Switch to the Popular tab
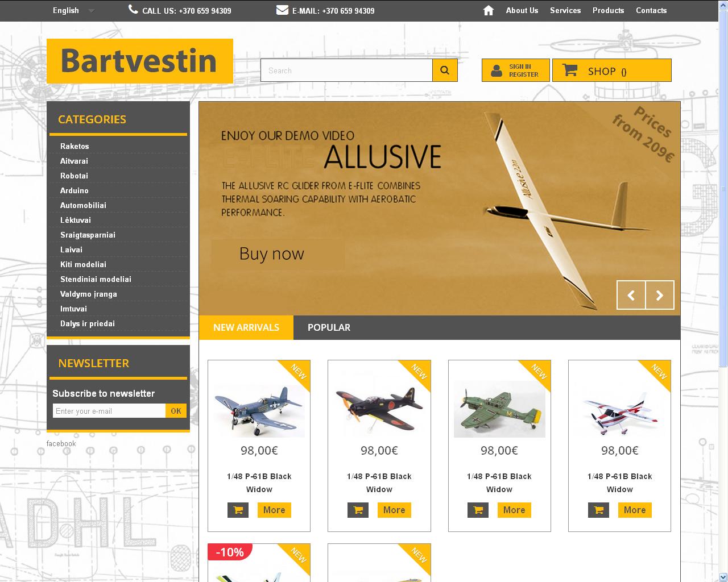 pyautogui.click(x=329, y=327)
